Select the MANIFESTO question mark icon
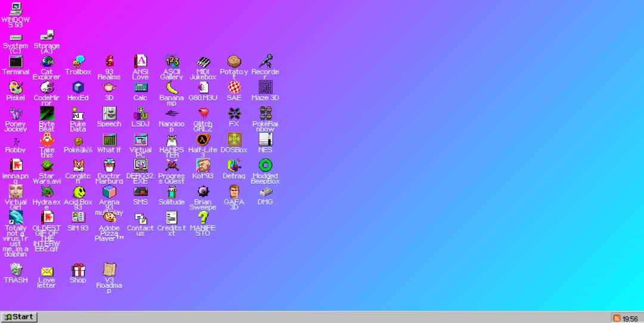Image resolution: width=644 pixels, height=323 pixels. point(203,218)
